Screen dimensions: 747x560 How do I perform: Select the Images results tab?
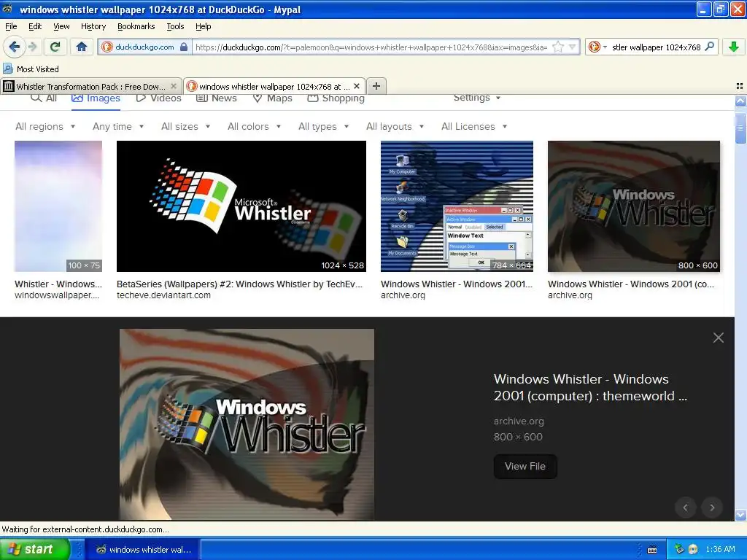(96, 98)
